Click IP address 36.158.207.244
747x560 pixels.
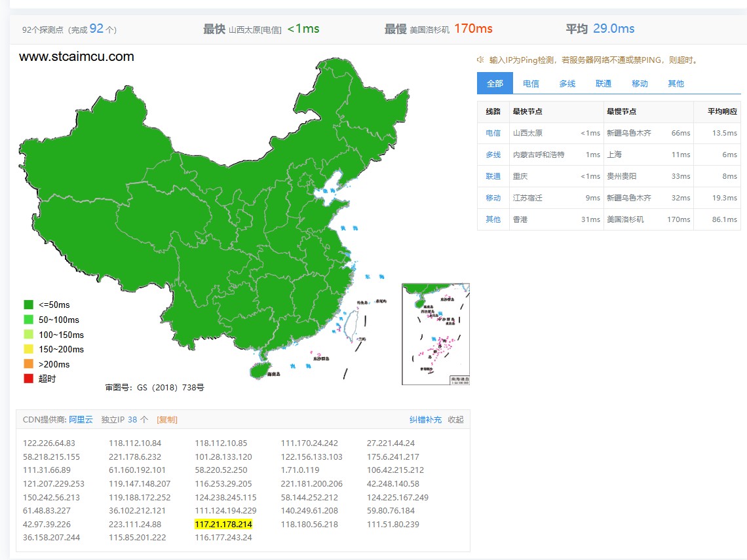[52, 537]
